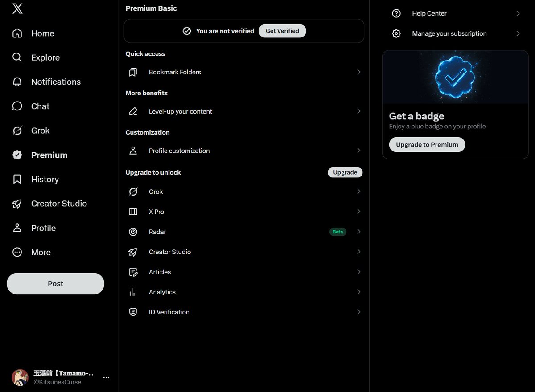Click the 'Quick access' section label
Screen dimensions: 535x392
[145, 54]
